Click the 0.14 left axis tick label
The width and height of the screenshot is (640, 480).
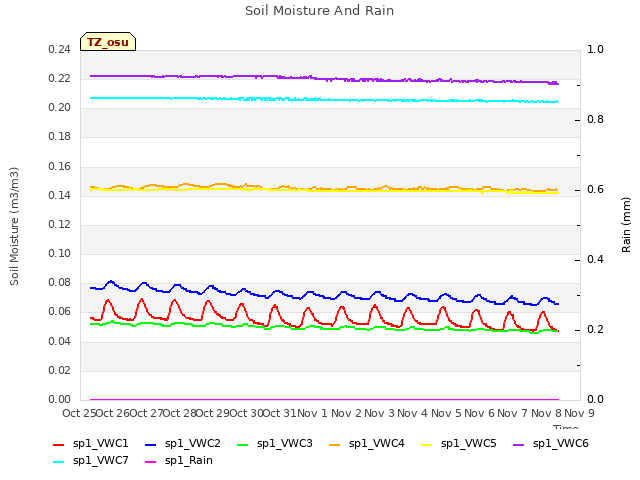pos(60,196)
